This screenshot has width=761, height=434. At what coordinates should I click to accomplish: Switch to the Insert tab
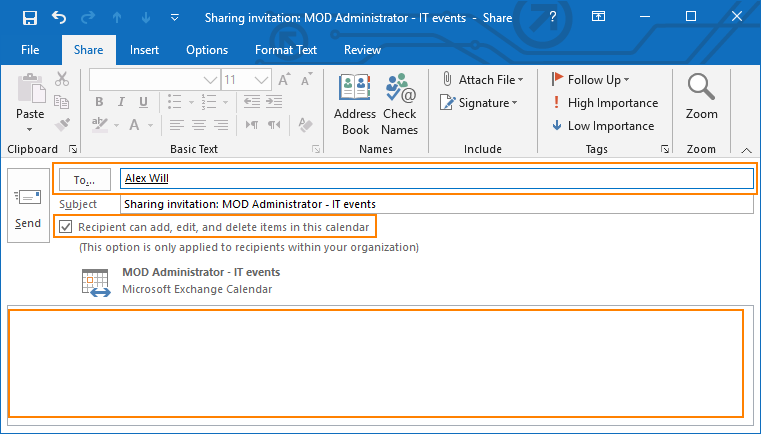[144, 50]
